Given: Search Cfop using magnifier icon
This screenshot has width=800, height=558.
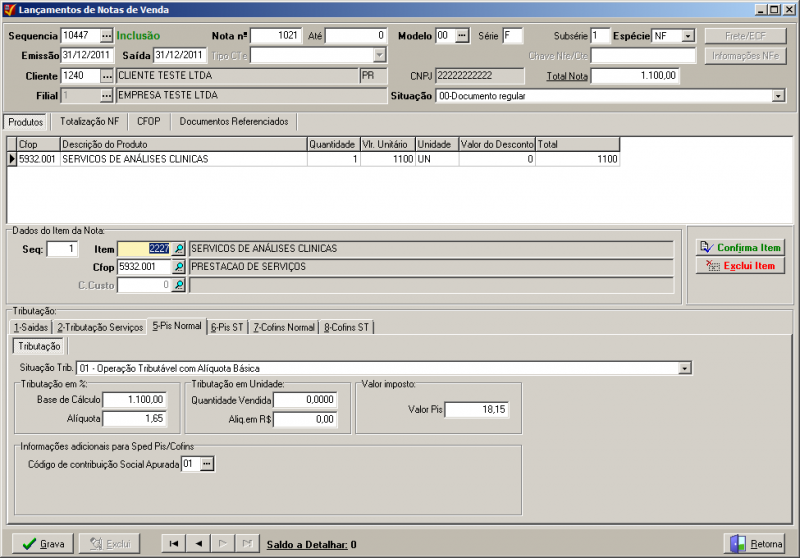Looking at the screenshot, I should 179,267.
